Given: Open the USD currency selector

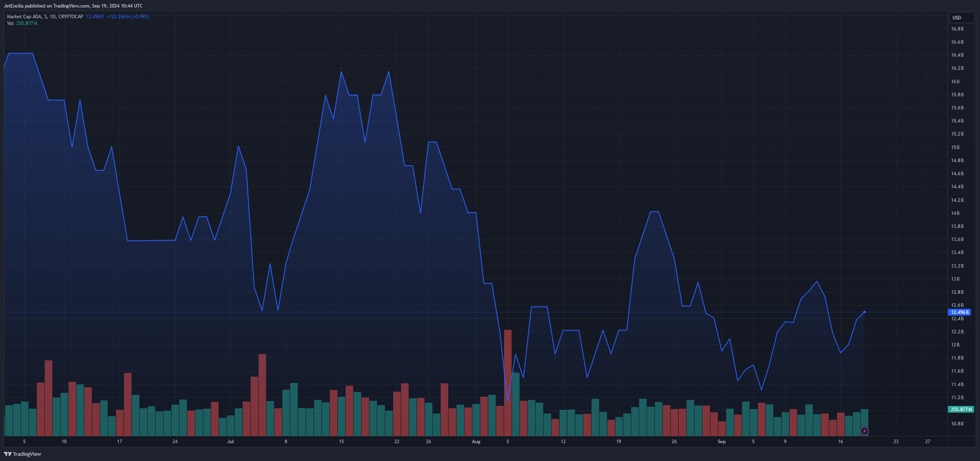Looking at the screenshot, I should [x=961, y=17].
